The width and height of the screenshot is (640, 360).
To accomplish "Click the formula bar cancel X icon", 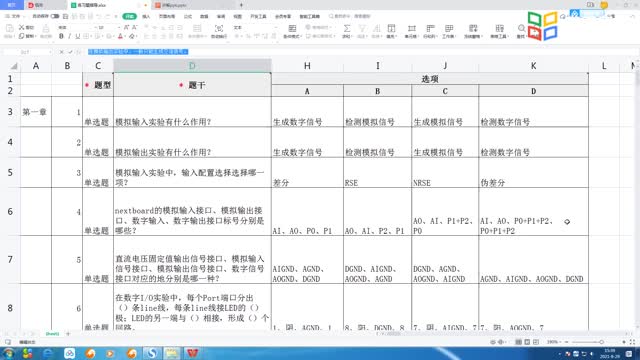I will coord(61,52).
